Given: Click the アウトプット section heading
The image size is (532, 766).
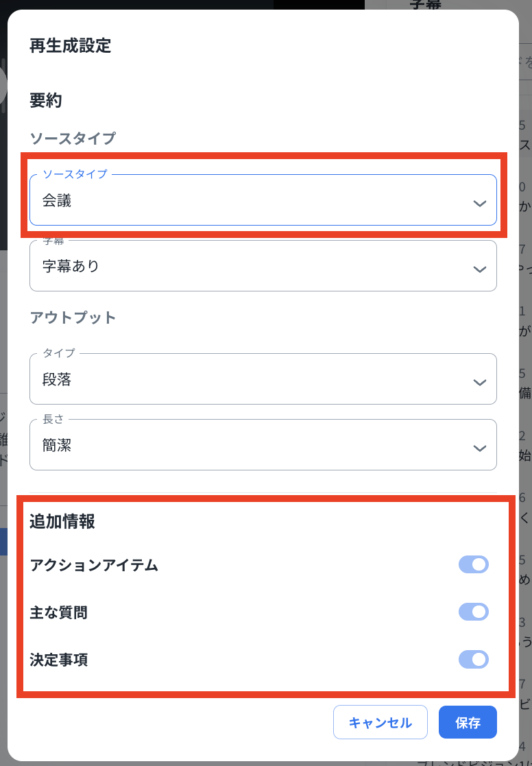Looking at the screenshot, I should pos(73,318).
